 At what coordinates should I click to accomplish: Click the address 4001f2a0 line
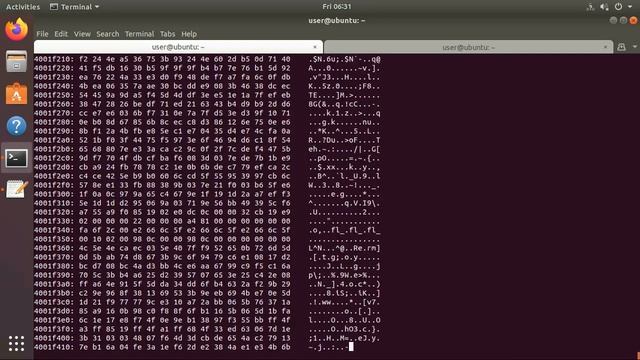pyautogui.click(x=207, y=140)
